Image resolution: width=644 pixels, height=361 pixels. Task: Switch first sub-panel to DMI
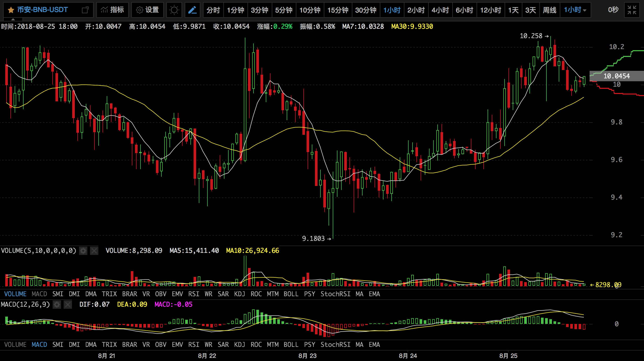[74, 294]
